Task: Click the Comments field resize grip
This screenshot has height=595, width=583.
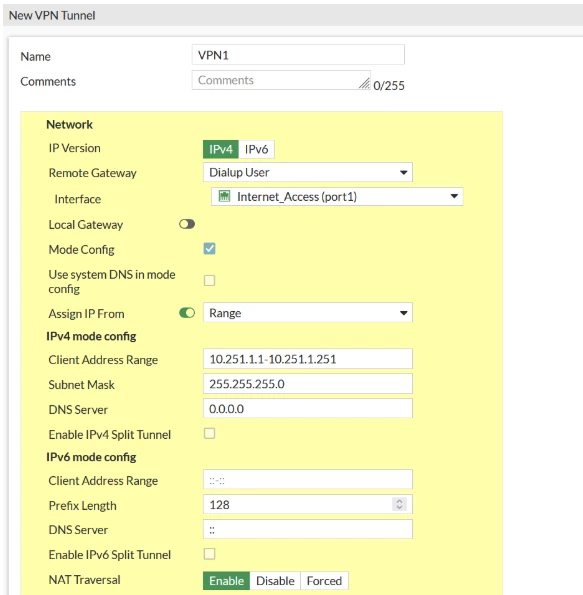Action: tap(364, 83)
